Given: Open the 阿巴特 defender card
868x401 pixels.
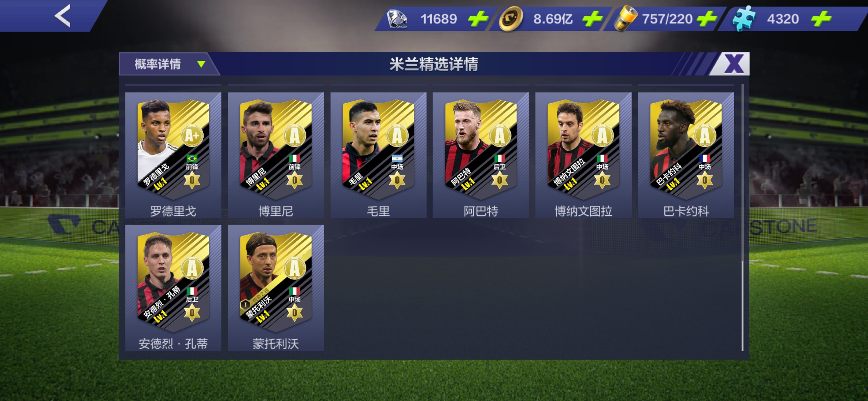Looking at the screenshot, I should coord(481,155).
